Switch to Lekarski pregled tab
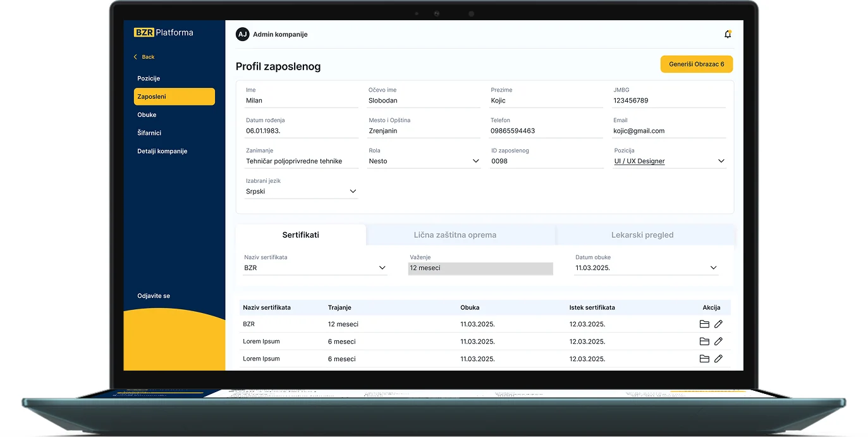This screenshot has height=437, width=868. coord(642,235)
